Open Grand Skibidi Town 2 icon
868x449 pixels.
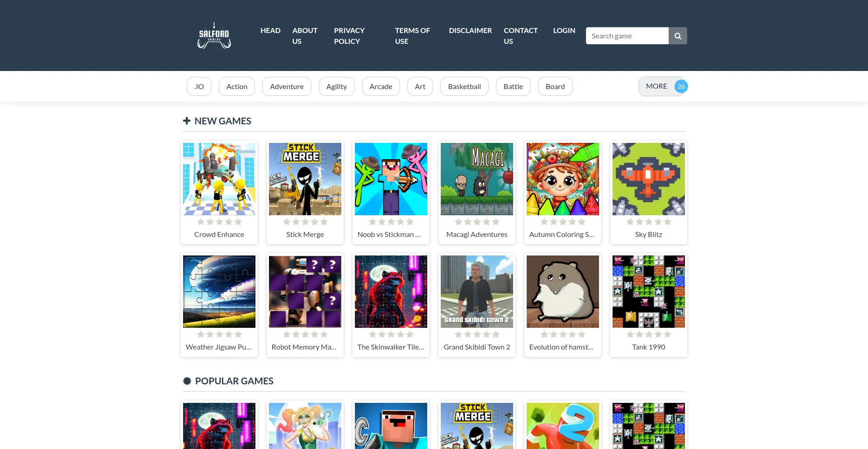point(477,292)
